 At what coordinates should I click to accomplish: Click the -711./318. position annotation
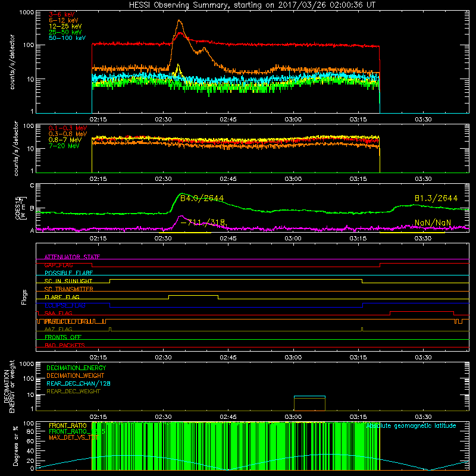click(203, 223)
